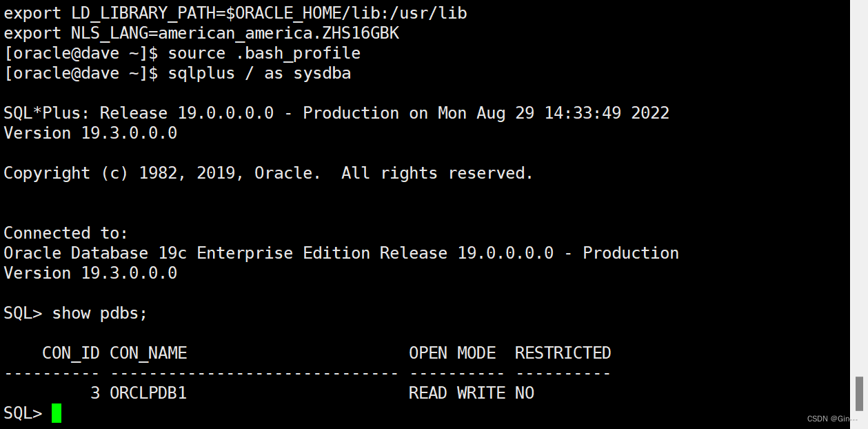Click the green cursor block after SQL> prompt

pyautogui.click(x=57, y=413)
